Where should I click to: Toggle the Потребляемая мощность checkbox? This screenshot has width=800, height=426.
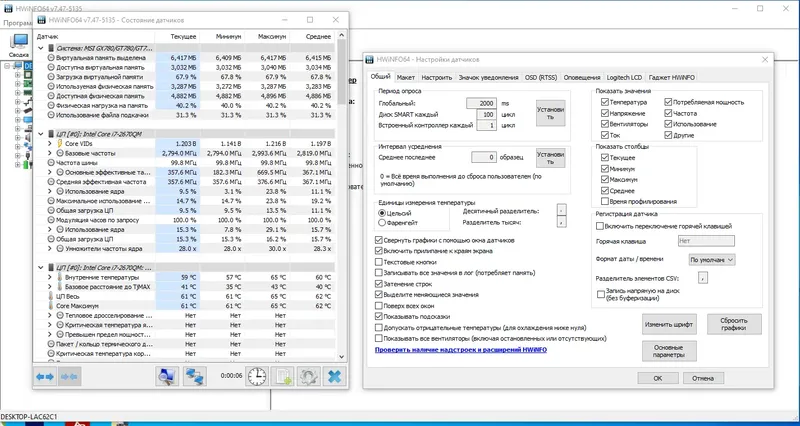(x=668, y=102)
